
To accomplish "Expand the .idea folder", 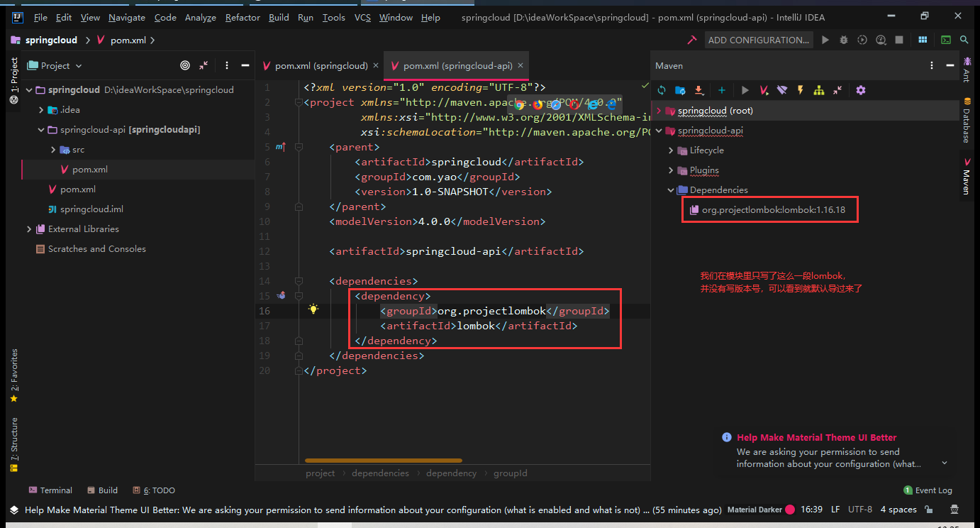I will click(x=41, y=110).
